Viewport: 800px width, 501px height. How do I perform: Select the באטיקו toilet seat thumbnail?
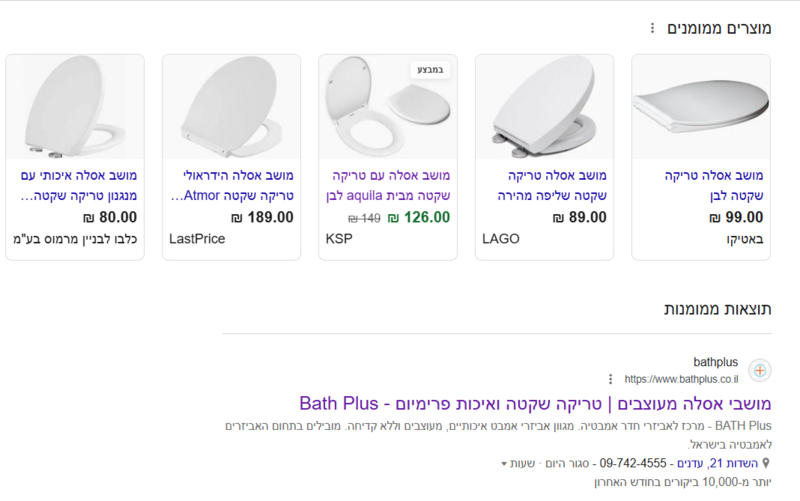[701, 107]
